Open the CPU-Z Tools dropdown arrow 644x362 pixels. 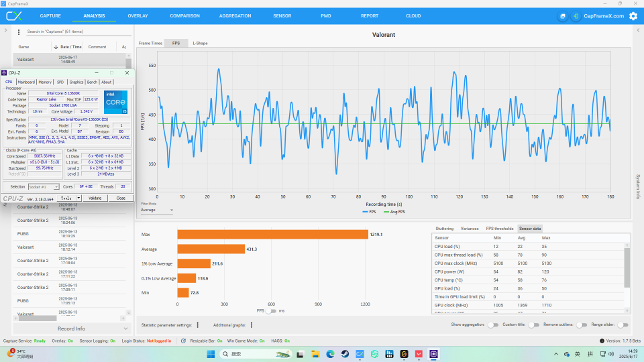(78, 198)
